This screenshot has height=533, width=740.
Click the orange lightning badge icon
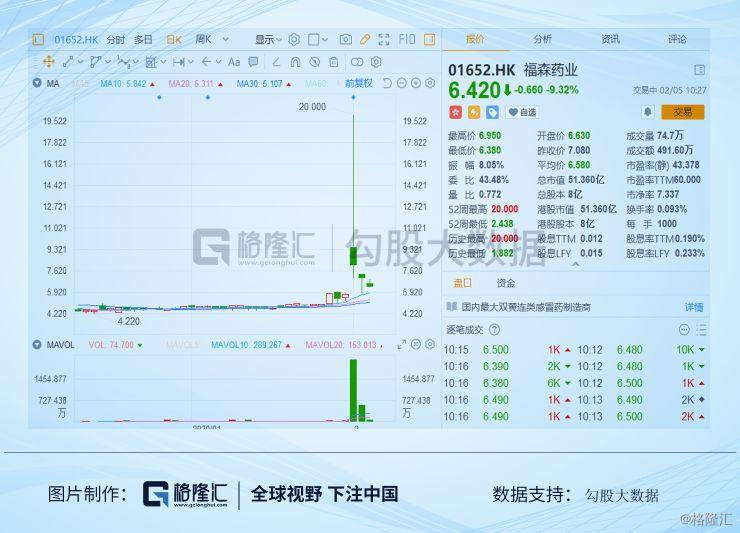474,112
